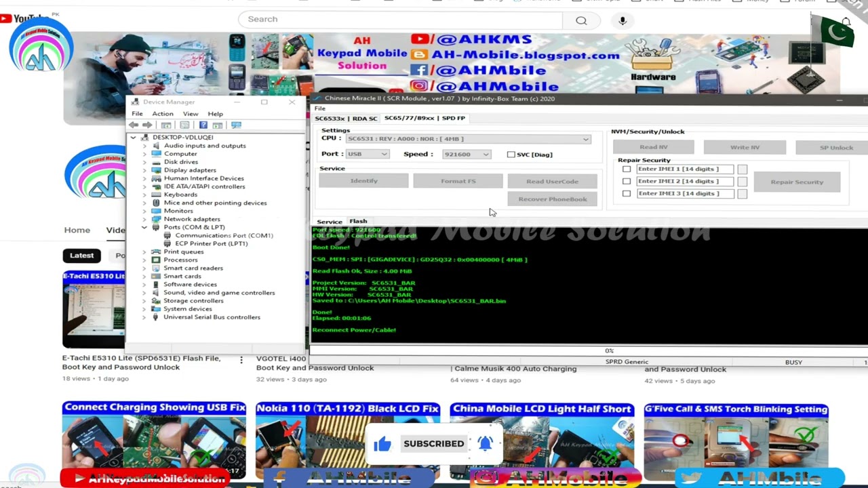Click the Format FS button

point(458,181)
